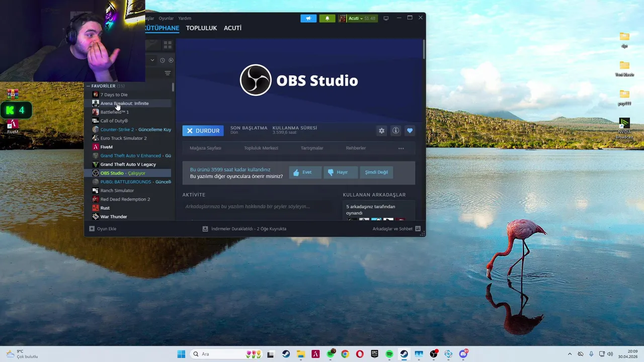Open the Tartışmalar link
The width and height of the screenshot is (644, 362).
(x=312, y=148)
